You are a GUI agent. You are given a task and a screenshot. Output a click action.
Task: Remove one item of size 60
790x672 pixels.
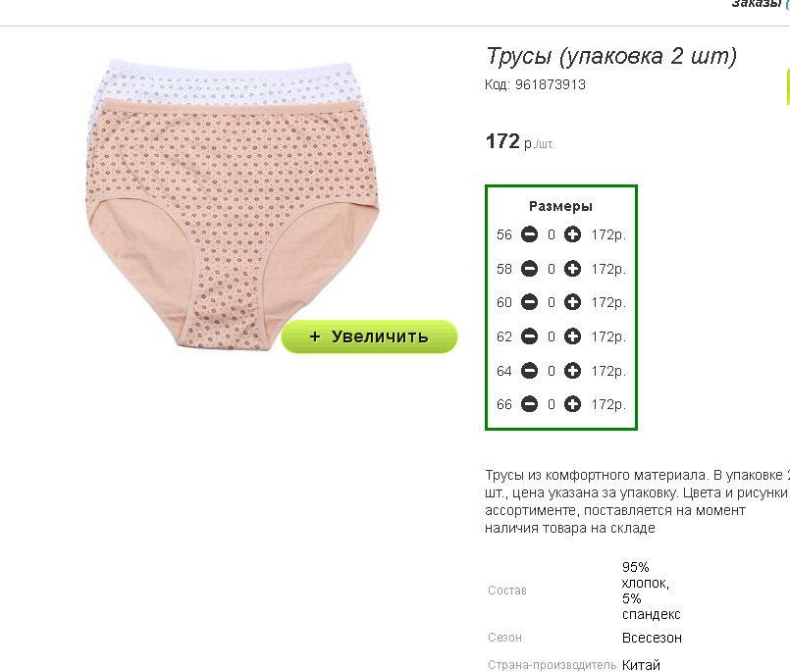pyautogui.click(x=529, y=302)
